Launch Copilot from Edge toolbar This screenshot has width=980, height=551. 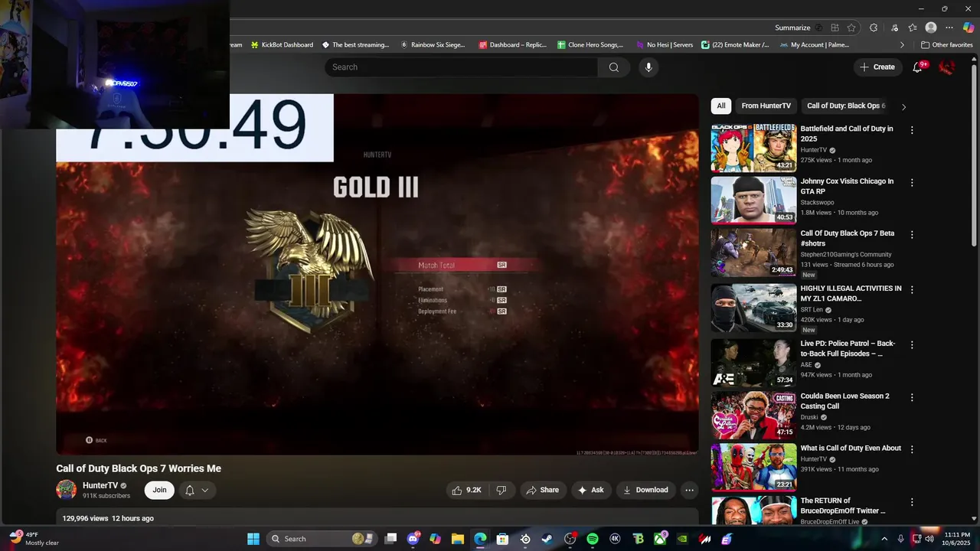pos(969,28)
